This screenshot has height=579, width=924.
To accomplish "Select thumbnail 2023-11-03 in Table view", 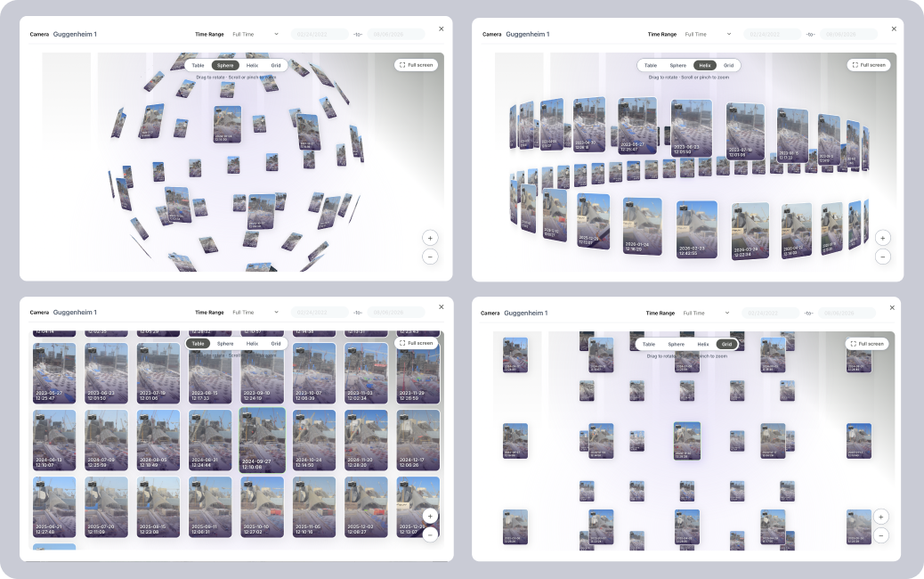I will 366,373.
